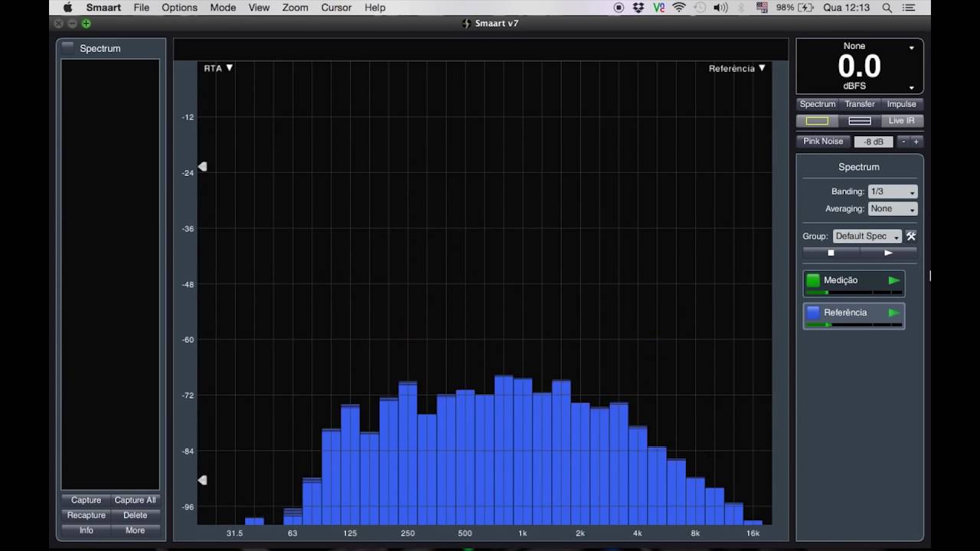Click the More button
980x551 pixels.
coord(135,530)
